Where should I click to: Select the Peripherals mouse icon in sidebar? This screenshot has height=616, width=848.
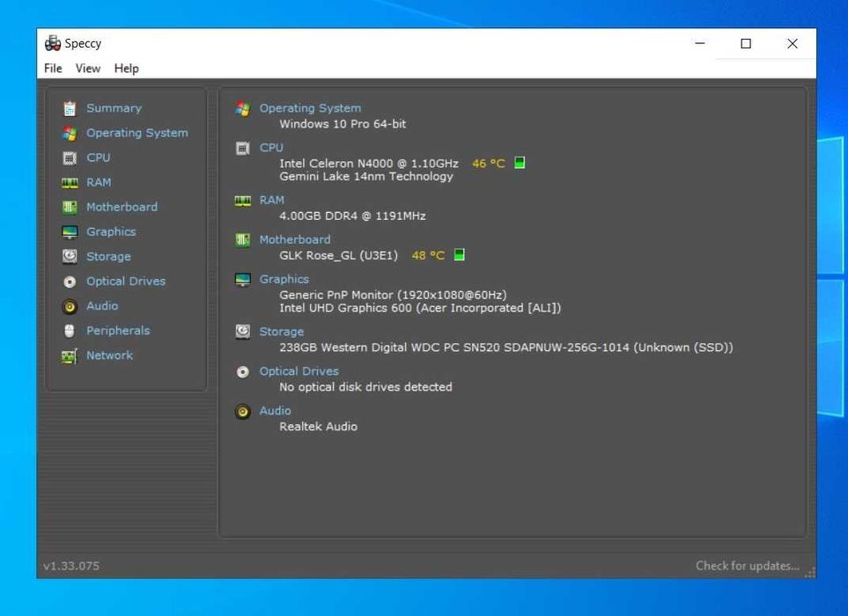[70, 331]
